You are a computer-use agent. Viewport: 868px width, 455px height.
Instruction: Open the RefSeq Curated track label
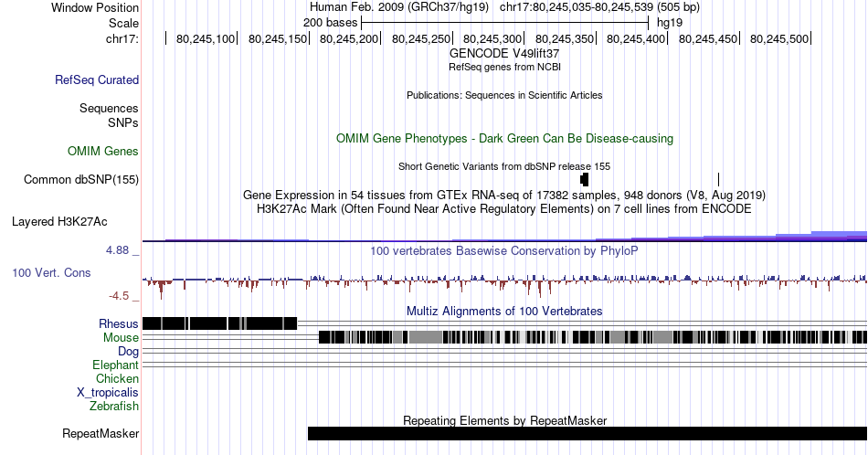pos(97,80)
